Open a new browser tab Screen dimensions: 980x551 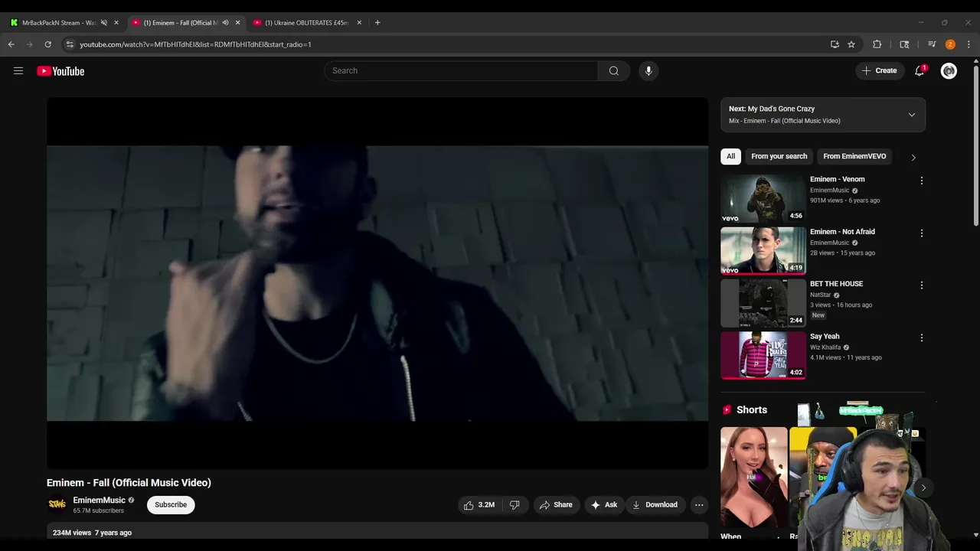[377, 22]
